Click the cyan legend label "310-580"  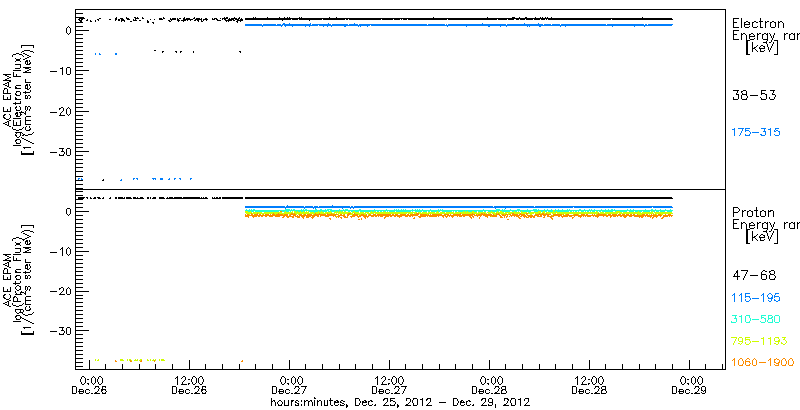756,319
